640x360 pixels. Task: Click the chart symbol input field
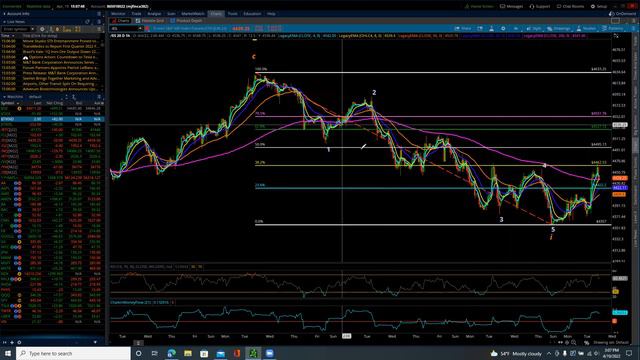(x=124, y=29)
